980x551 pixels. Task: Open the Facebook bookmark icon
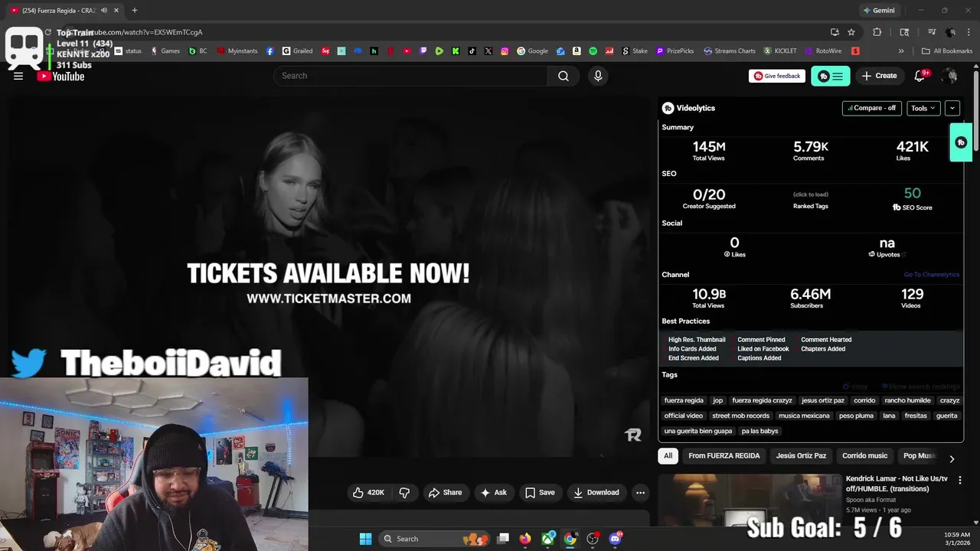[x=270, y=51]
